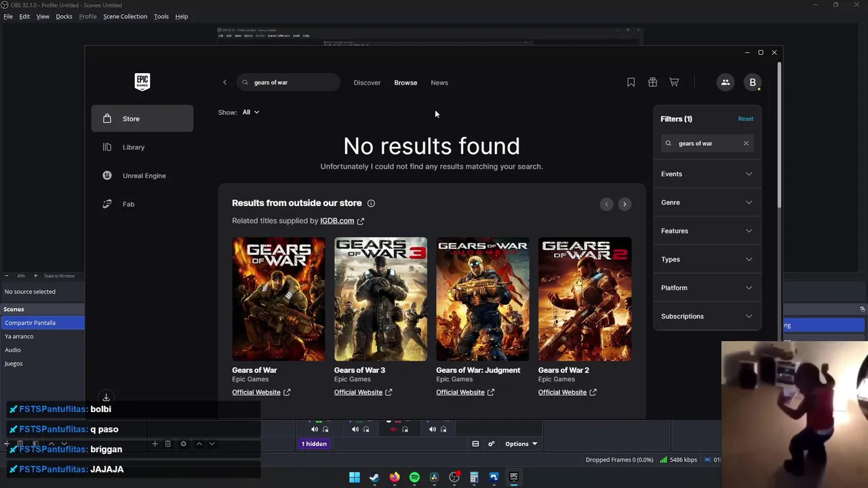868x488 pixels.
Task: Open Unreal Engine in Epic sidebar
Action: (x=142, y=176)
